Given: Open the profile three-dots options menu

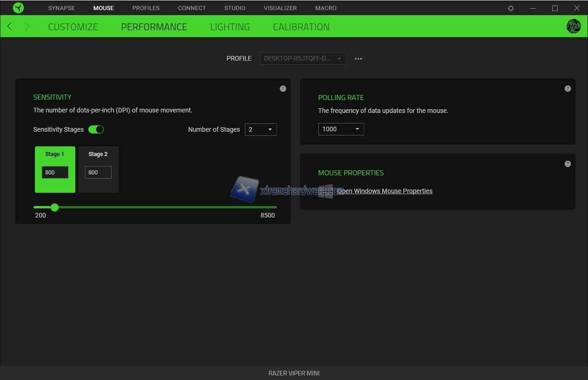Looking at the screenshot, I should pyautogui.click(x=358, y=59).
